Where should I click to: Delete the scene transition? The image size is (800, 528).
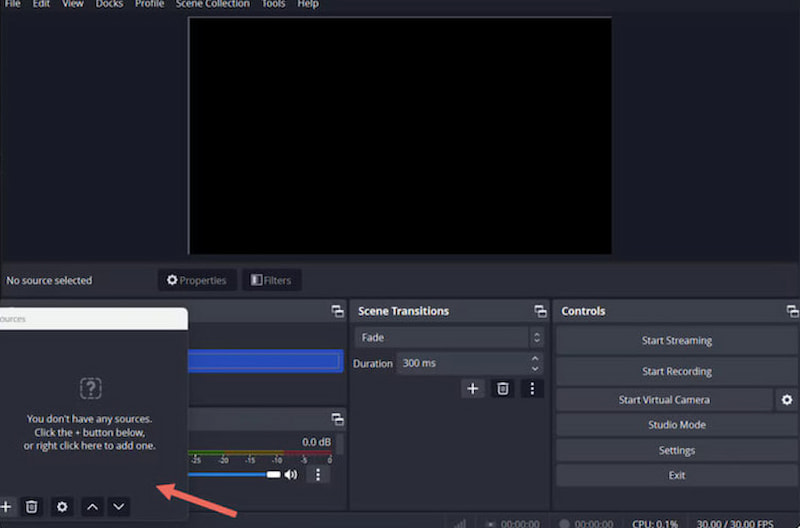pos(503,389)
